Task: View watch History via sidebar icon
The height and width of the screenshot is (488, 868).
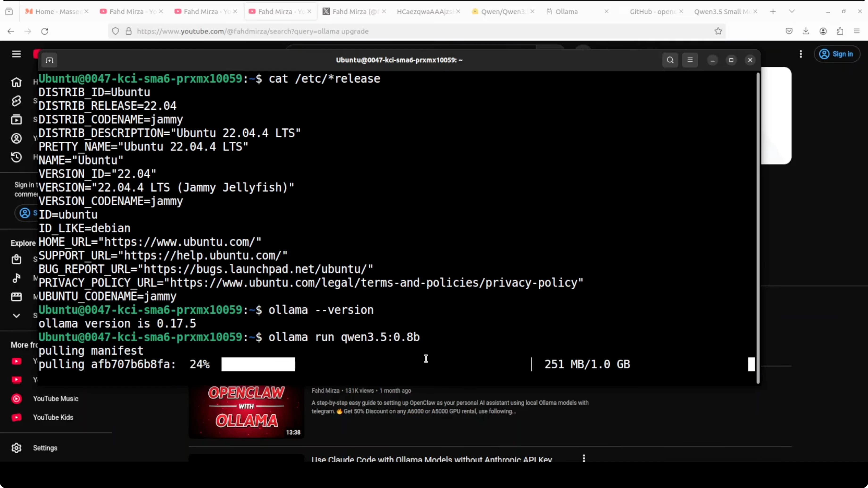Action: pos(16,157)
